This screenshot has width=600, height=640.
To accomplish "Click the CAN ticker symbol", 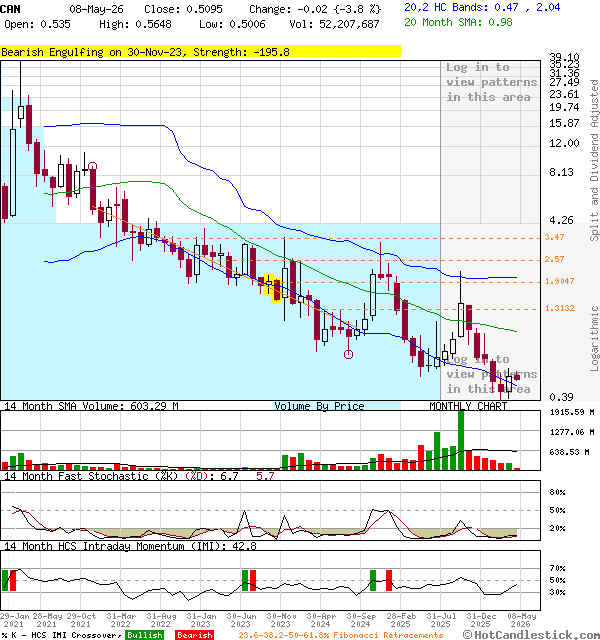I will point(10,9).
